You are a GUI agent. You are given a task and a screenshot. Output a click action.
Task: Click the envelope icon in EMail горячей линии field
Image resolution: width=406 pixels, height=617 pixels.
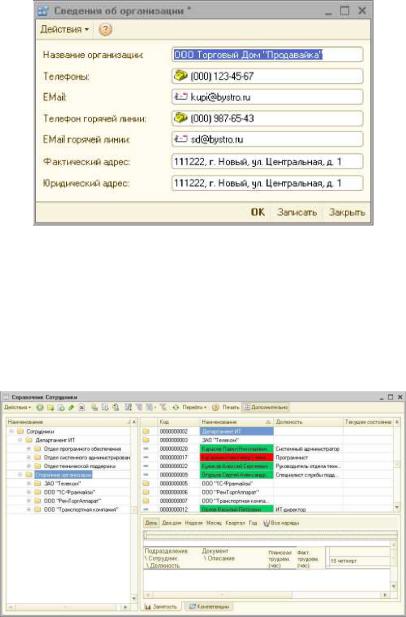(181, 139)
